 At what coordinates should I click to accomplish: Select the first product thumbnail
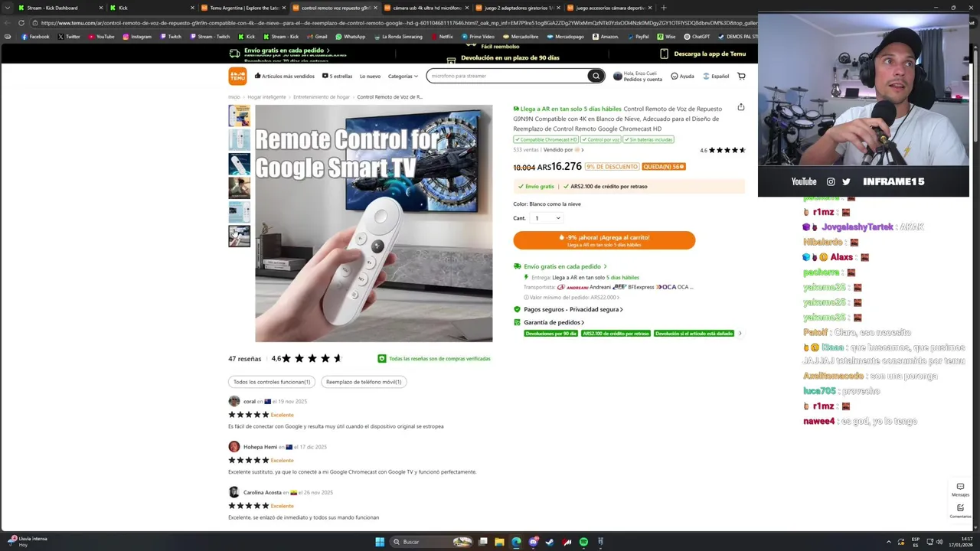pyautogui.click(x=239, y=116)
